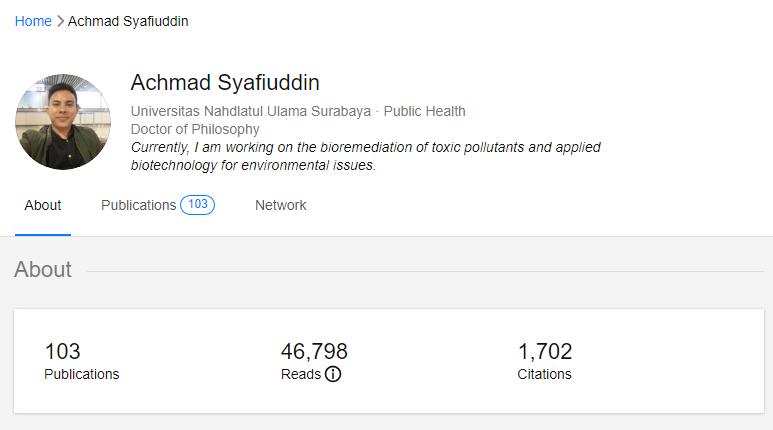Open the circular profile photo
This screenshot has width=773, height=430.
click(63, 121)
